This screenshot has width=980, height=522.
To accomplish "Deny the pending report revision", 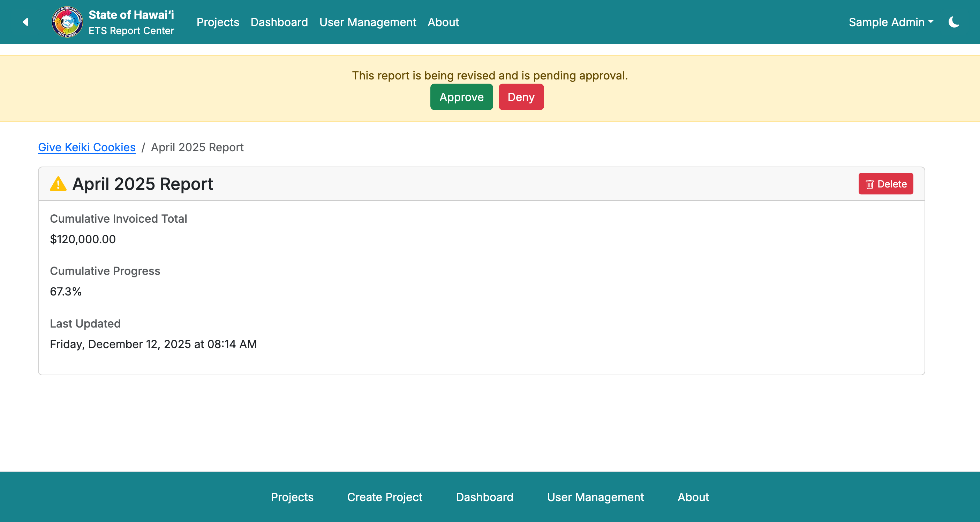I will [521, 97].
